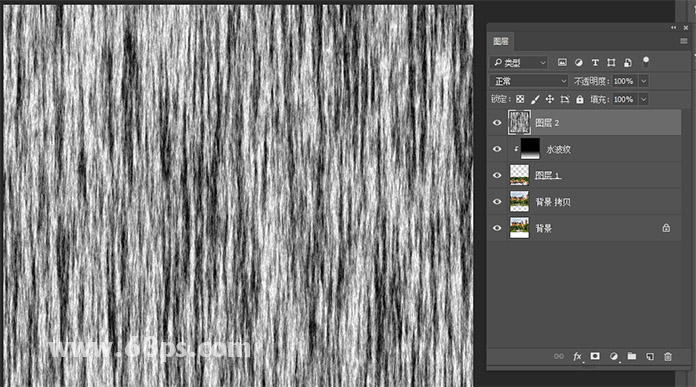696x387 pixels.
Task: Select the 图层 panel tab
Action: pyautogui.click(x=501, y=41)
